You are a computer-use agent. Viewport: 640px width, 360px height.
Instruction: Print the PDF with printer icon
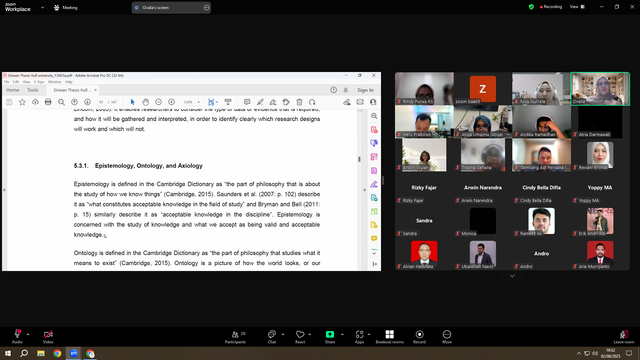[x=48, y=102]
